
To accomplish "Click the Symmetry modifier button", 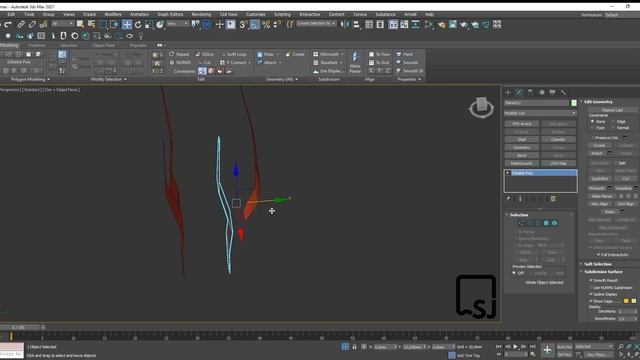I will [522, 147].
